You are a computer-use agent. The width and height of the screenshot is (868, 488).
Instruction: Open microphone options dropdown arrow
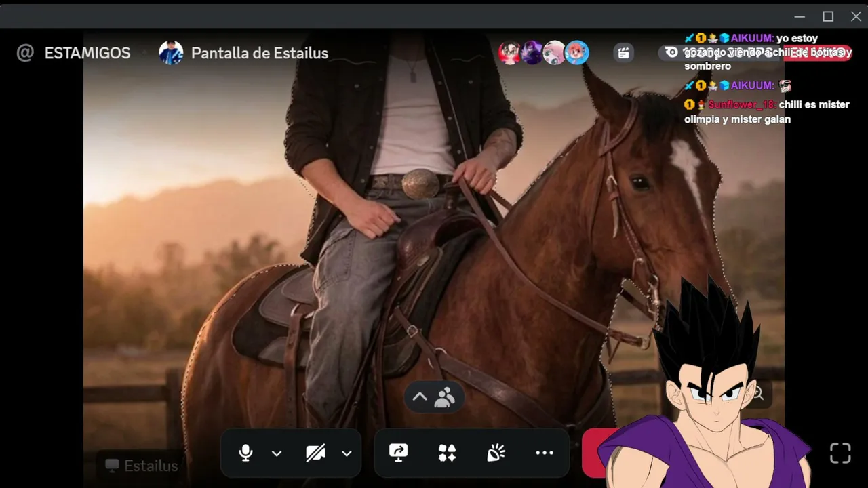[x=277, y=453]
